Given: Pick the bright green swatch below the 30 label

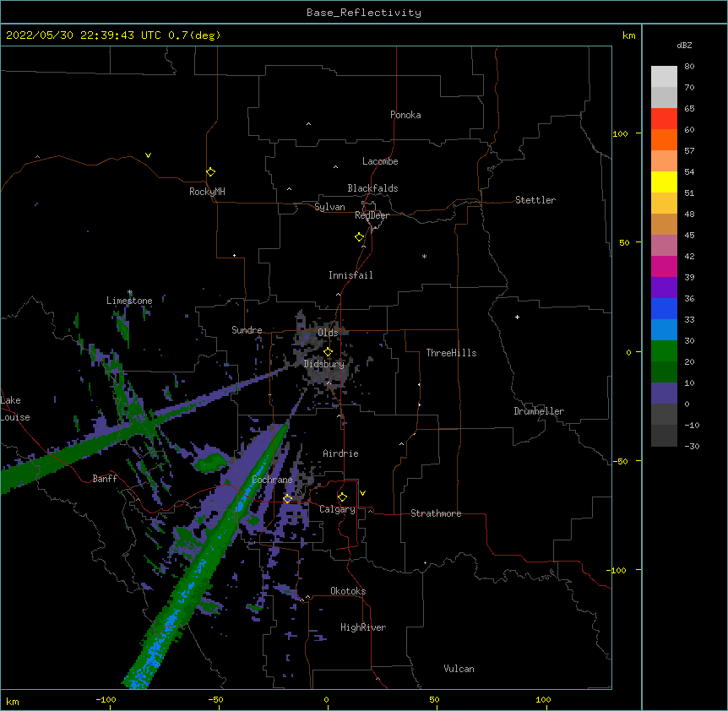Looking at the screenshot, I should 664,351.
